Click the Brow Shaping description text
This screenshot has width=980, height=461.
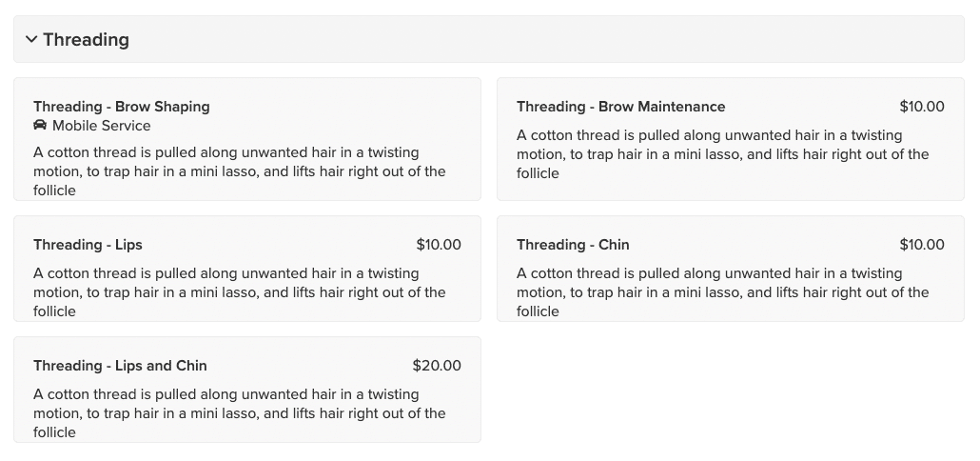tap(240, 171)
